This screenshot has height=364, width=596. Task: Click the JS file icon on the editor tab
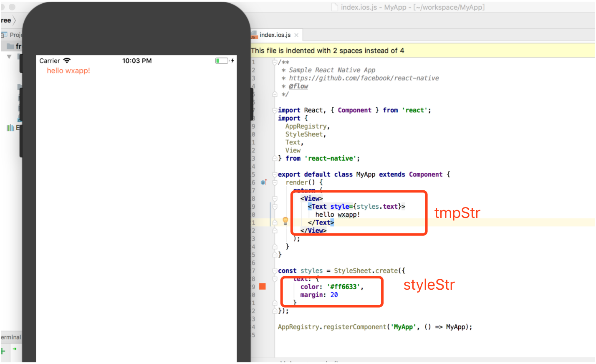[x=254, y=35]
